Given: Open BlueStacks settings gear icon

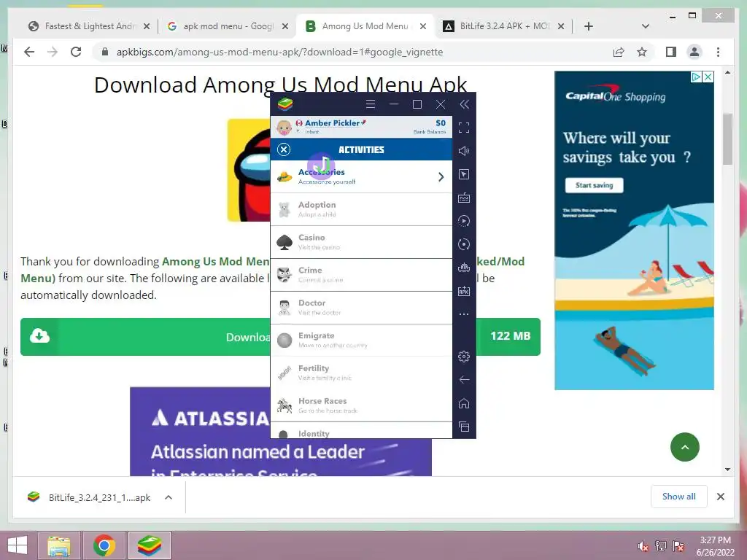Looking at the screenshot, I should pos(463,356).
